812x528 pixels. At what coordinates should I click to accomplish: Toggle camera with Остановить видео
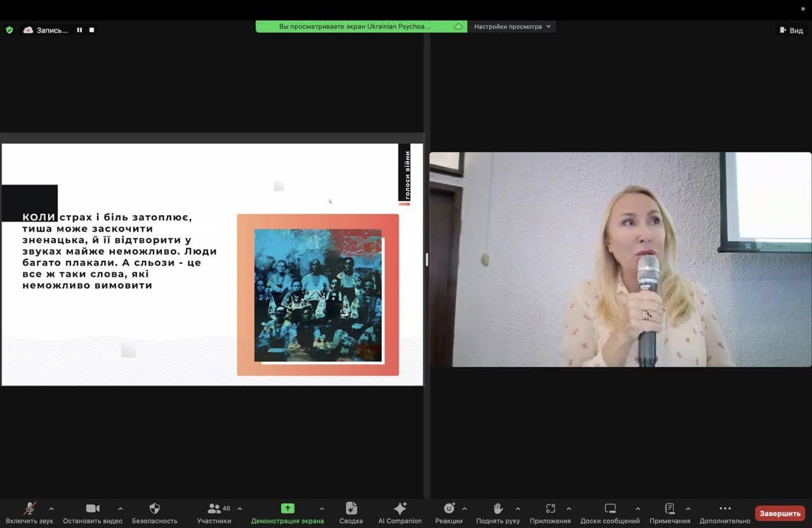click(x=93, y=508)
